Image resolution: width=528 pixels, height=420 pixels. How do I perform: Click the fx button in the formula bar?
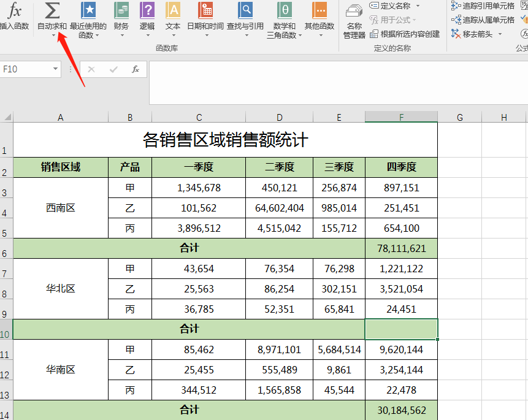(x=136, y=69)
